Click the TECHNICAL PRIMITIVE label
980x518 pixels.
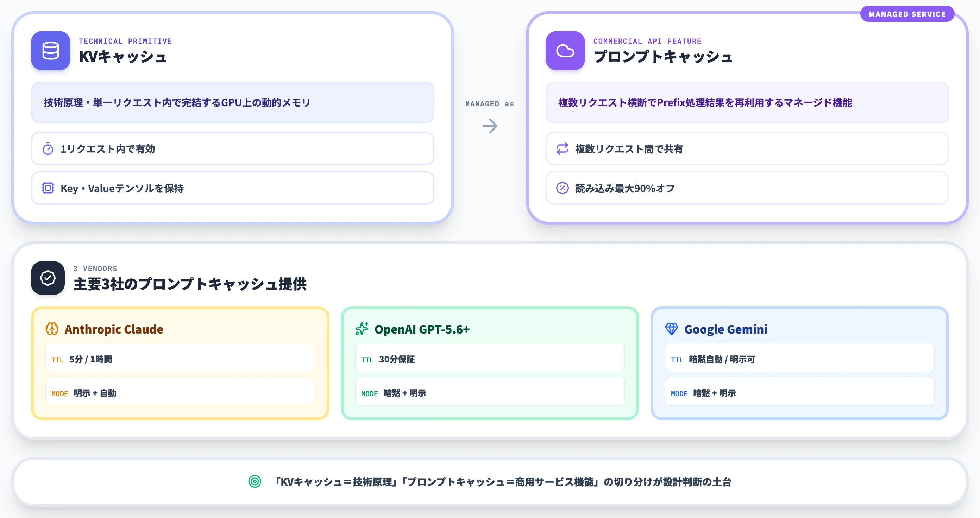(x=125, y=41)
